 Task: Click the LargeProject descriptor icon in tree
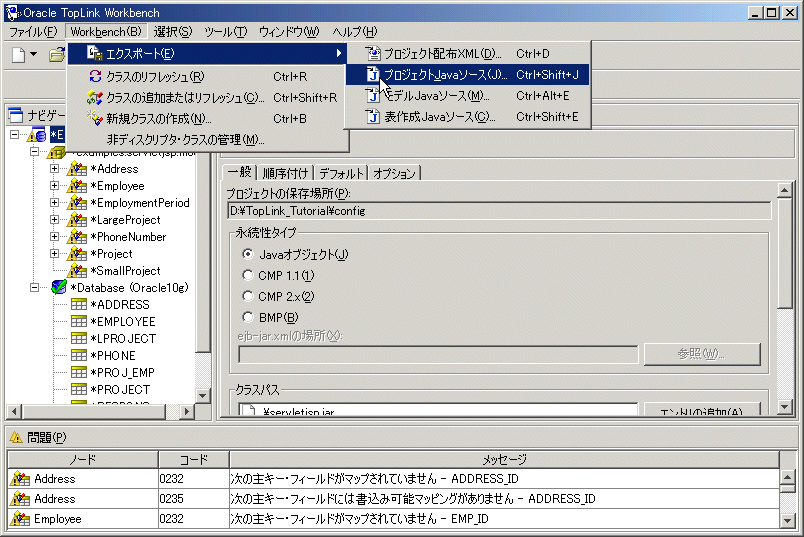coord(77,220)
